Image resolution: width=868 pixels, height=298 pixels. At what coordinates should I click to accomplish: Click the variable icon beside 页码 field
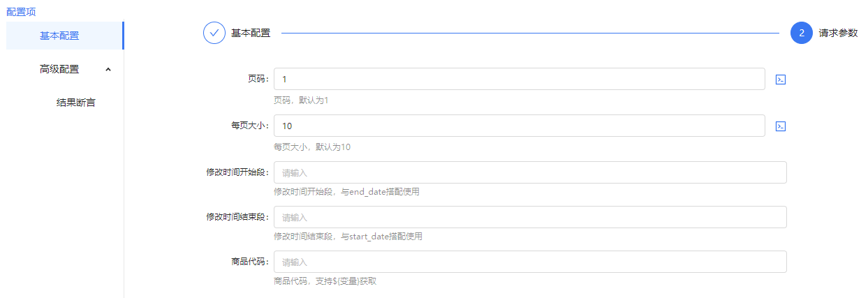781,80
